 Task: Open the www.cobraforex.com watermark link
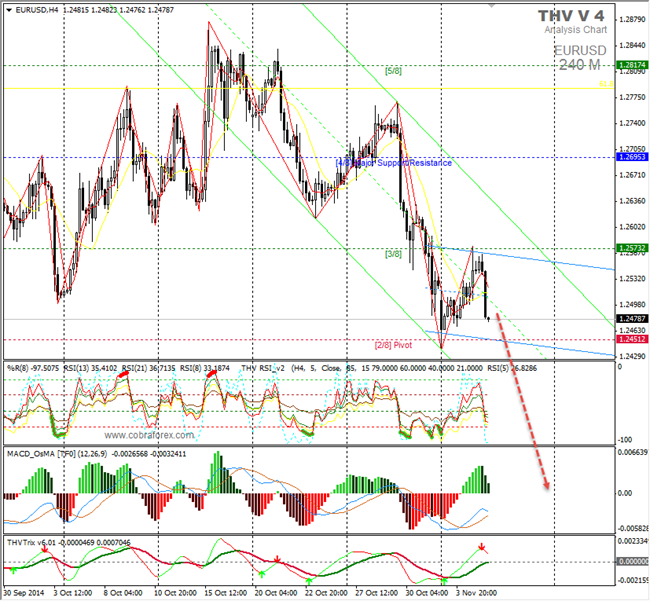coord(140,435)
